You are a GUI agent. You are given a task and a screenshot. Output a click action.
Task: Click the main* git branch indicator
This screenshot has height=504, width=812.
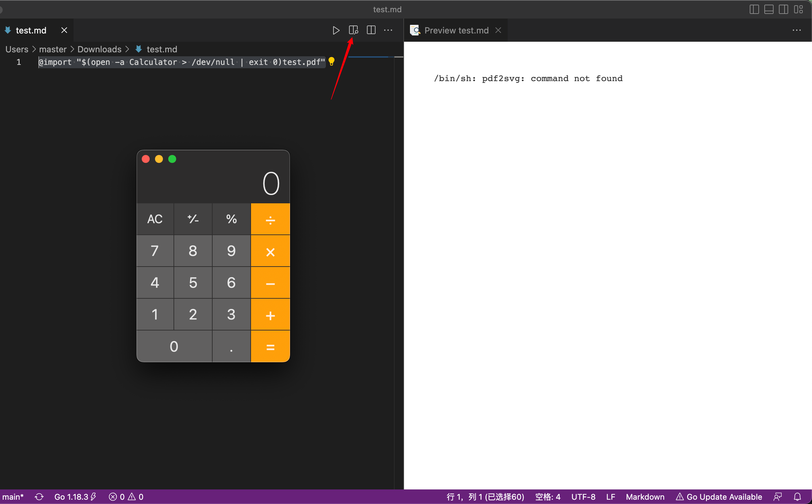pos(13,497)
